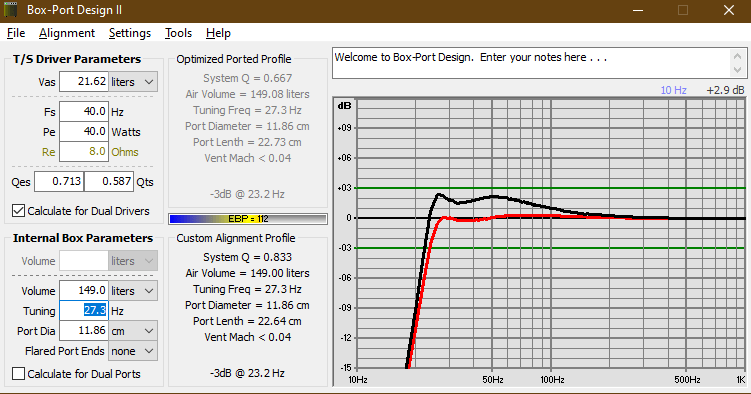
Task: Click the black response curve peak on graph
Action: pyautogui.click(x=439, y=194)
